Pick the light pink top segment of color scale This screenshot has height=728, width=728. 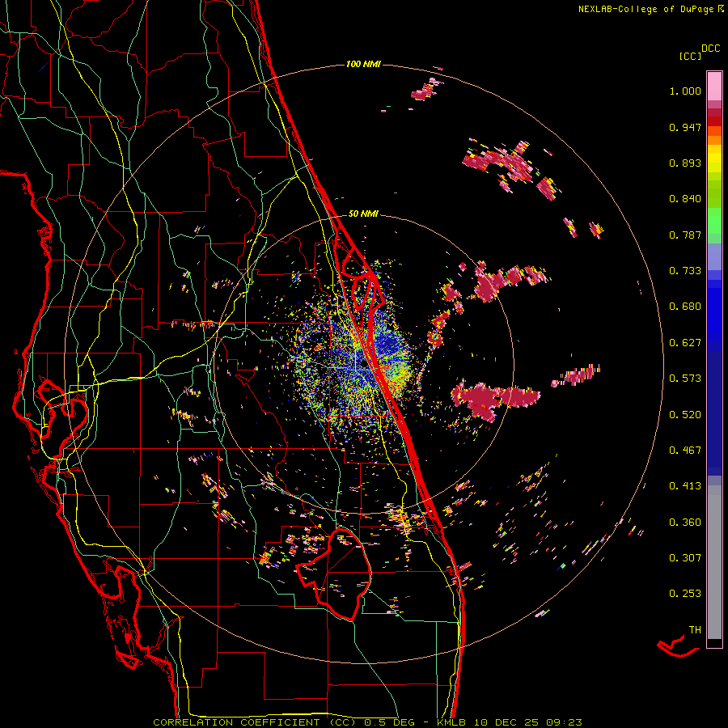[714, 86]
